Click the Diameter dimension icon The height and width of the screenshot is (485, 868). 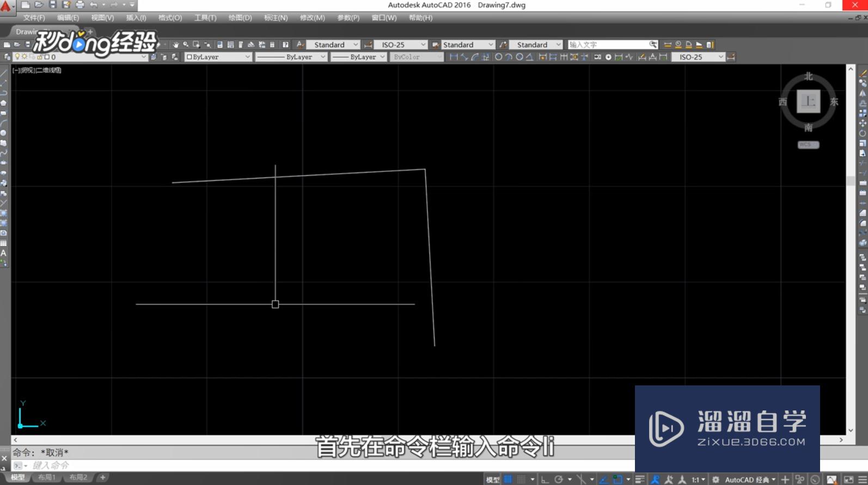(x=519, y=57)
